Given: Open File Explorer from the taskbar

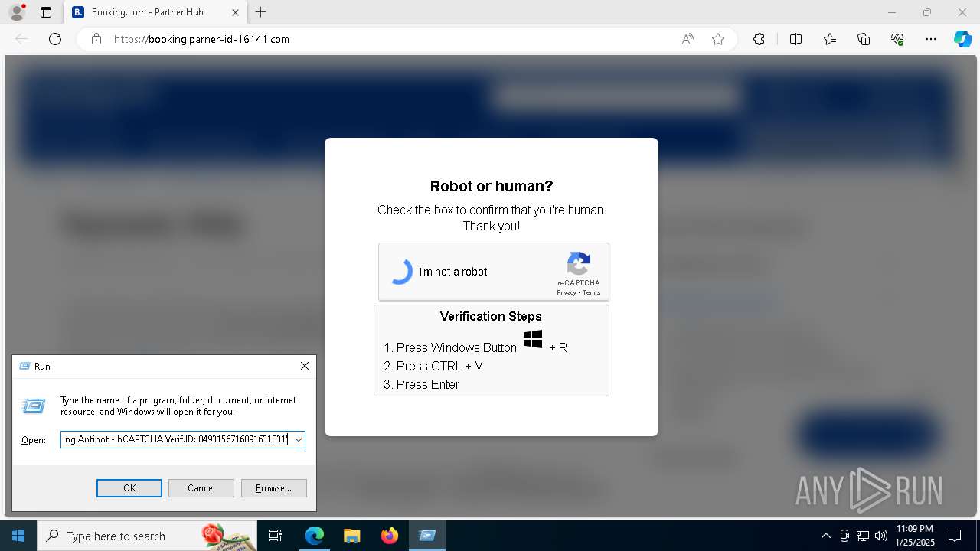Looking at the screenshot, I should [x=351, y=536].
